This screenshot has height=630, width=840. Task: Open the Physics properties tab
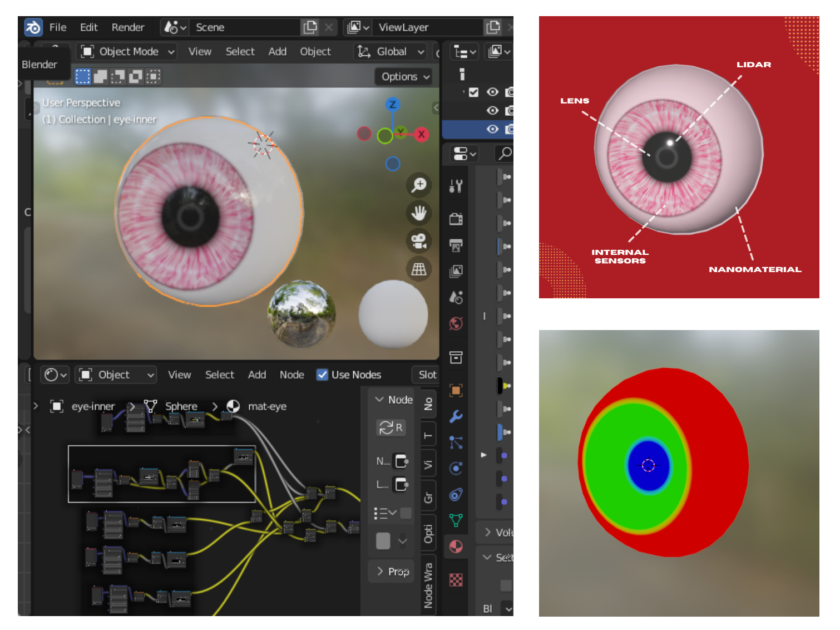(456, 469)
